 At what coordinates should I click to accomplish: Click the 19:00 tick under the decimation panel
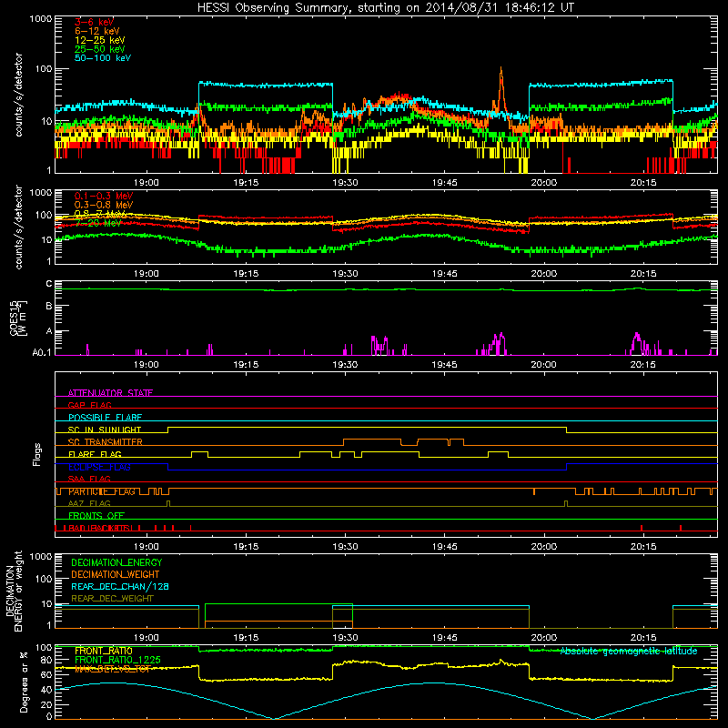[x=147, y=638]
